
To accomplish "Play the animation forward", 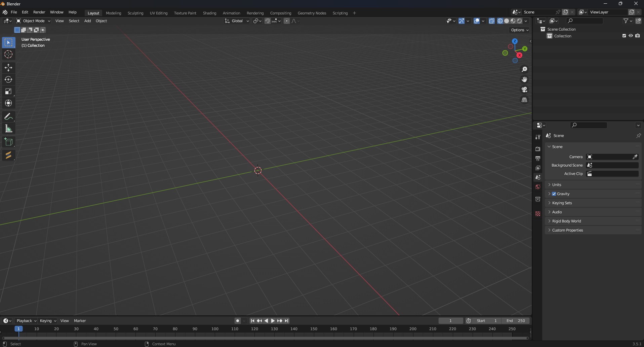I will 273,321.
